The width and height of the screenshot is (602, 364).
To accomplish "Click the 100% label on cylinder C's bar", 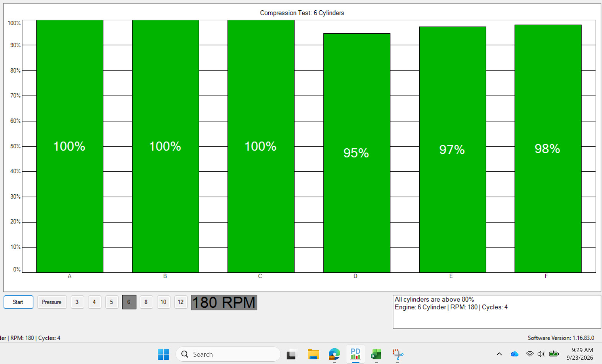I will [x=260, y=146].
